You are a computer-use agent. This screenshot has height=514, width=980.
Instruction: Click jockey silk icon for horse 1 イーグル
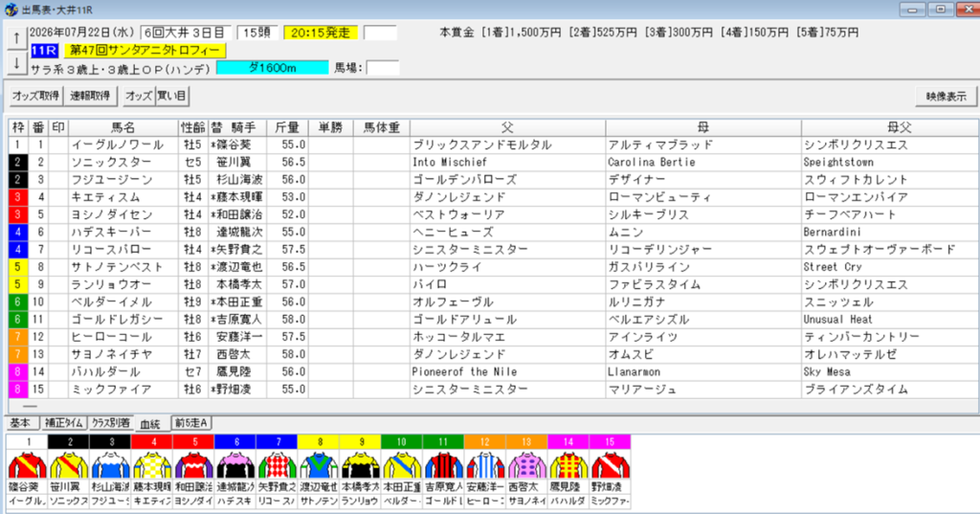point(28,465)
